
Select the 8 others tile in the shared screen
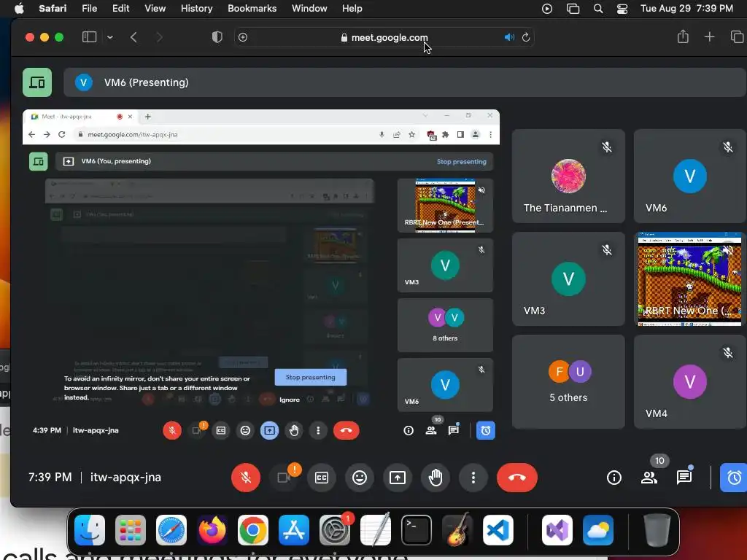point(445,325)
